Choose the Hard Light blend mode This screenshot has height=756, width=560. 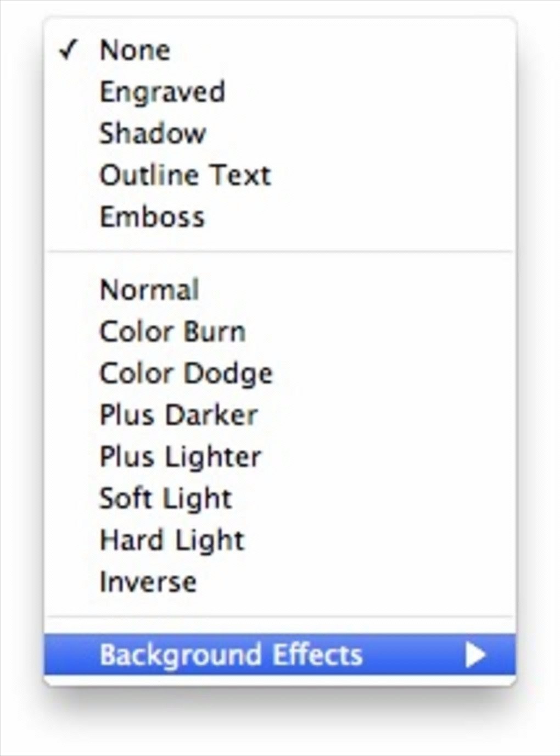172,541
